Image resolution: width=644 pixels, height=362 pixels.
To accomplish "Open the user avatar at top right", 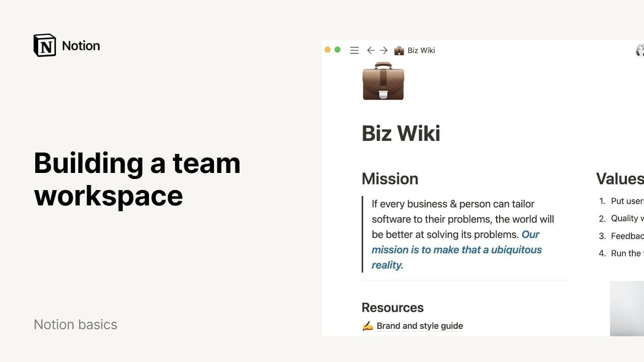I will click(x=640, y=50).
